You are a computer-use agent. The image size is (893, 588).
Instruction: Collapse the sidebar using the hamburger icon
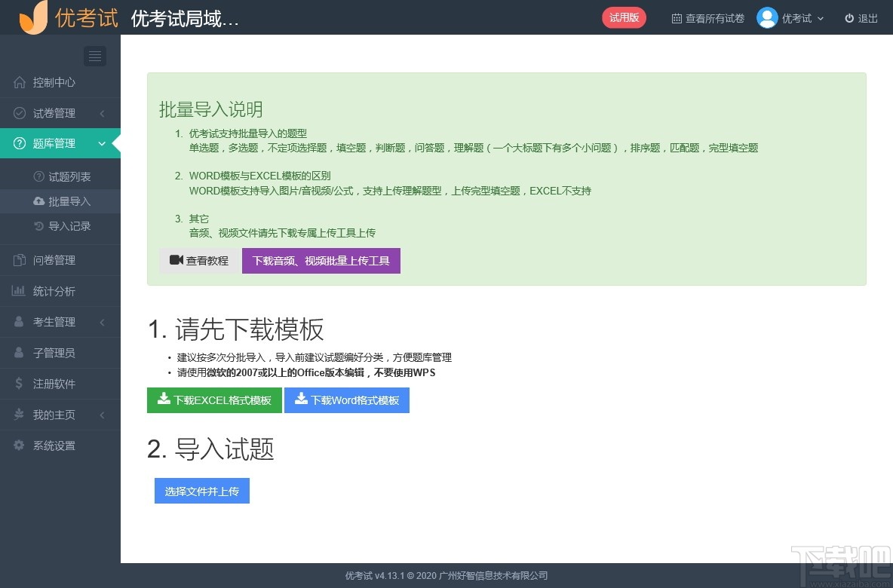pyautogui.click(x=94, y=56)
